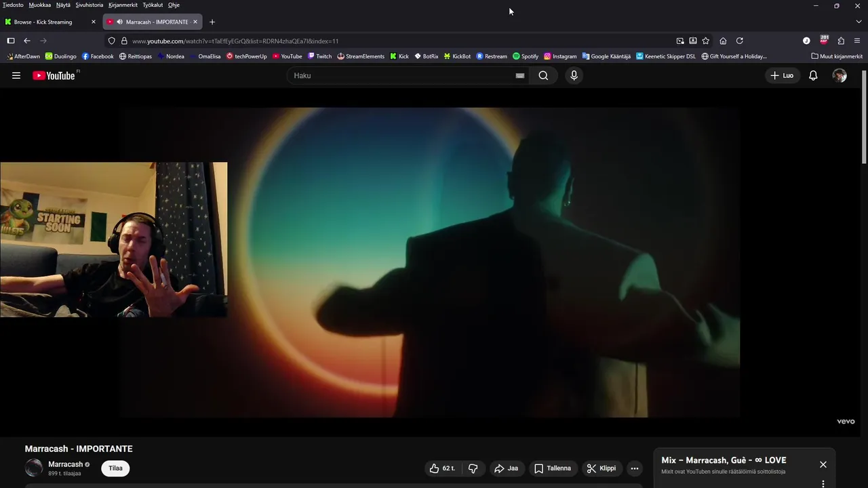The height and width of the screenshot is (488, 868).
Task: Click the Marracash - IMPORTANTE video title
Action: (x=79, y=449)
